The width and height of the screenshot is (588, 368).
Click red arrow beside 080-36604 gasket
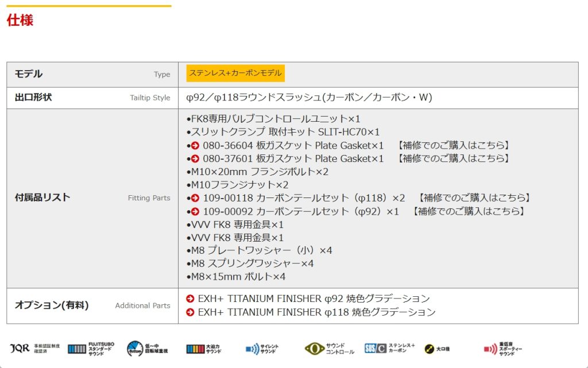[x=195, y=146]
